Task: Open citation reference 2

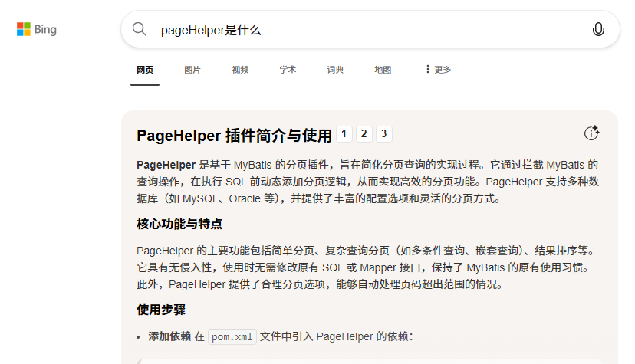Action: (x=364, y=134)
